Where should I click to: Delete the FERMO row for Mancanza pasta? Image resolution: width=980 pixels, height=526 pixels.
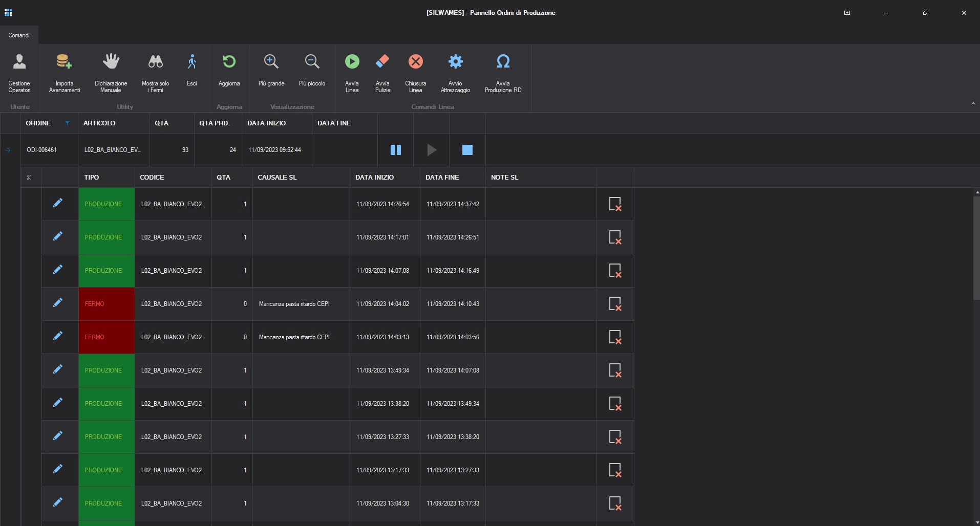[x=615, y=304]
